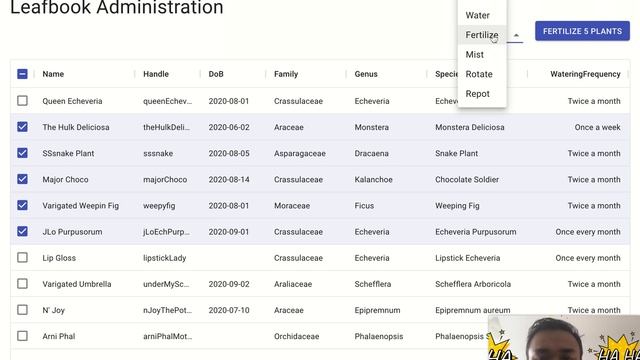Check the N' Joy row checkbox
640x360 pixels.
pos(22,310)
